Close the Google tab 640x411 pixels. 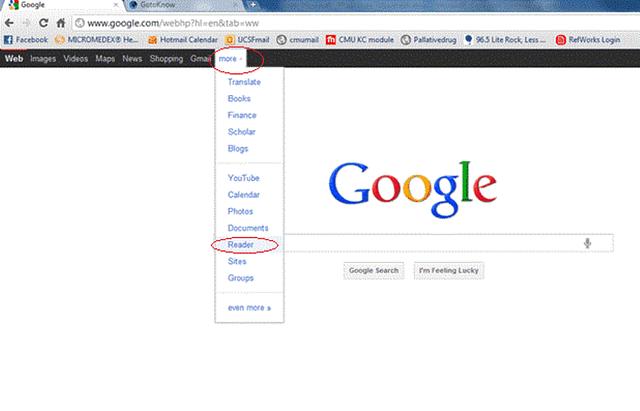(x=116, y=5)
